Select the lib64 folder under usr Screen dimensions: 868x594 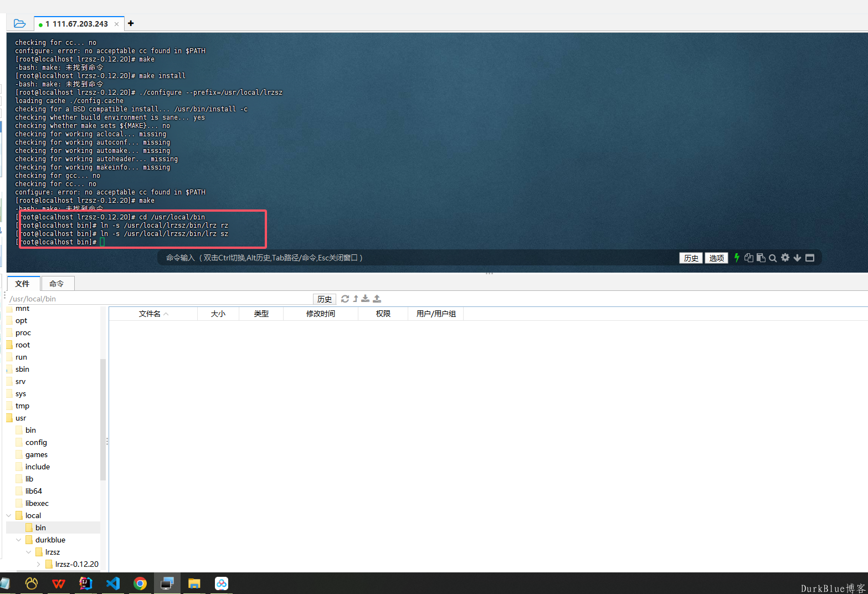34,491
